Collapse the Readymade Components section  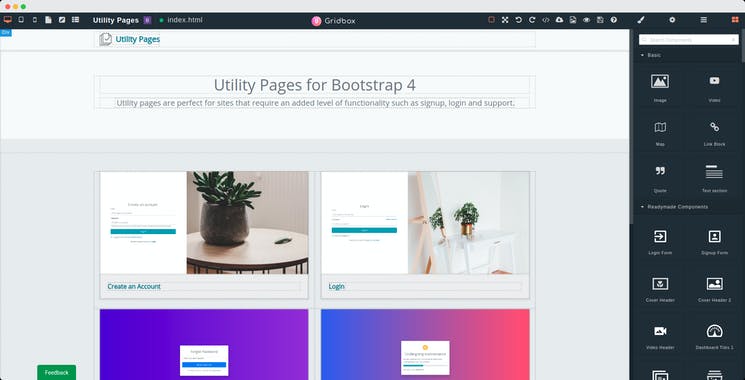674,207
